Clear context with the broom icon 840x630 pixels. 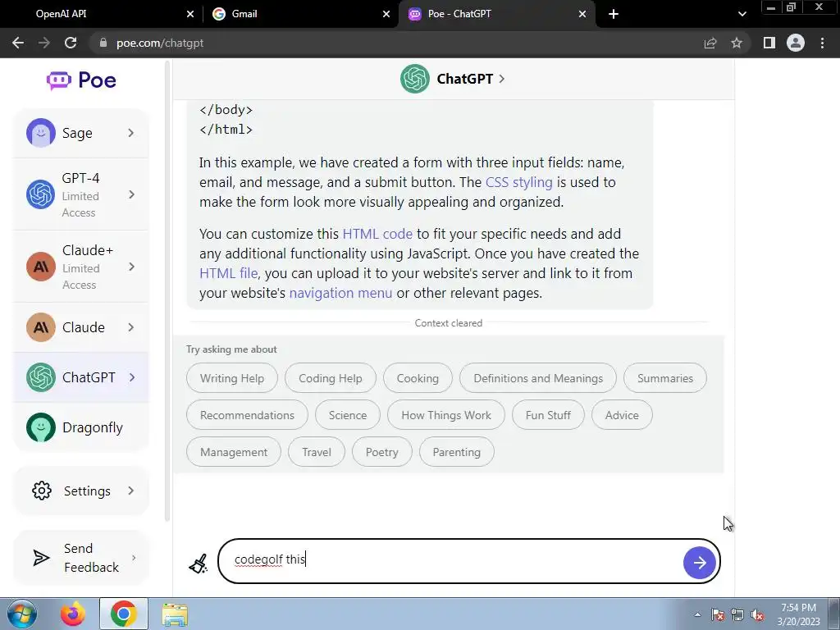coord(199,564)
